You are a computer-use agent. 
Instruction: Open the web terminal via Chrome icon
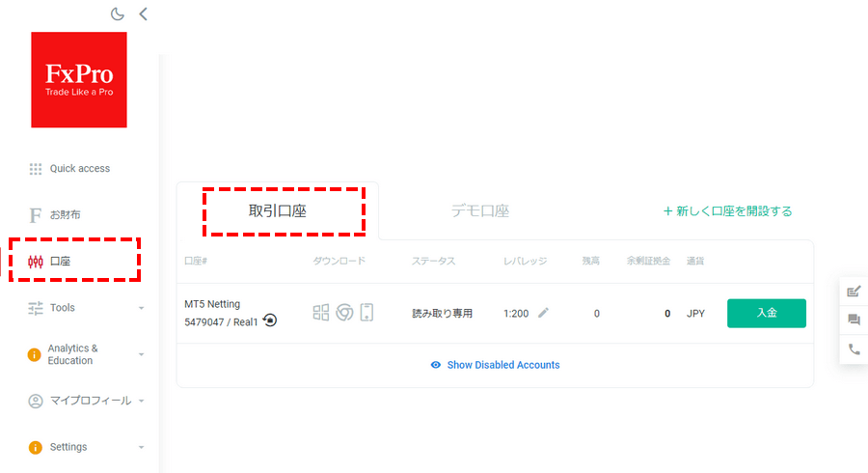[344, 313]
